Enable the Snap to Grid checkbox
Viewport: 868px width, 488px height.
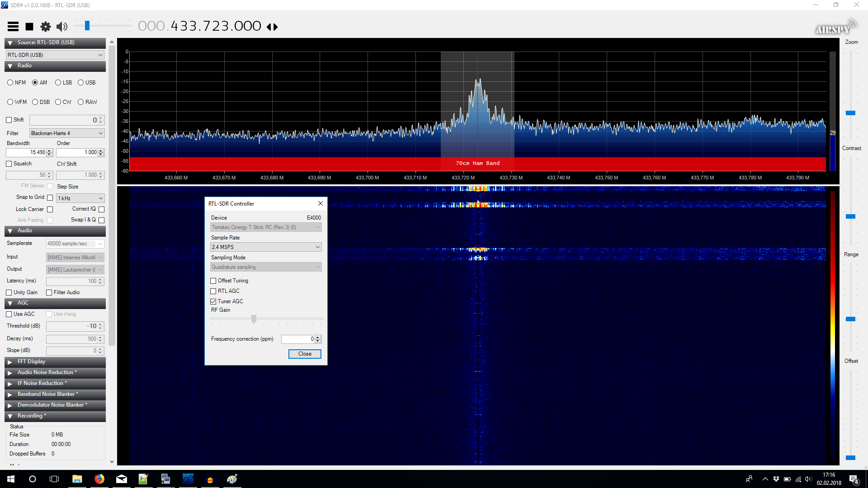click(x=50, y=197)
